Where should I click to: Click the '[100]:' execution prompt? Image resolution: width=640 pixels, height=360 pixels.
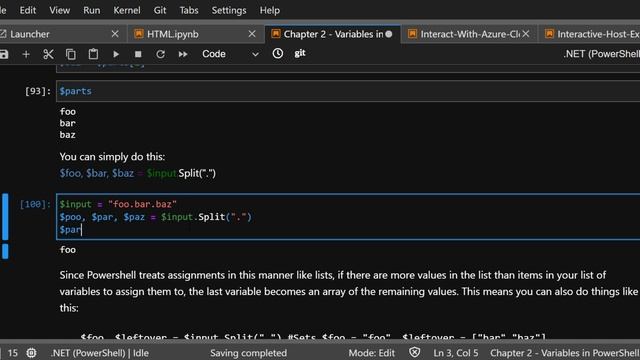pyautogui.click(x=35, y=204)
